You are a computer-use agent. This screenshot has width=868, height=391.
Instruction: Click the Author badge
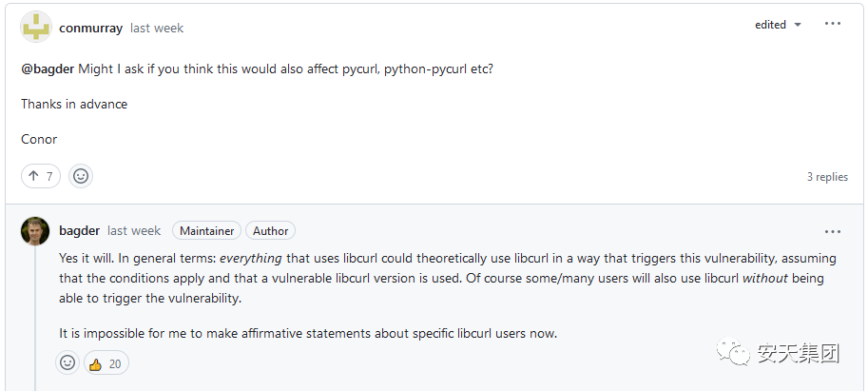(271, 231)
